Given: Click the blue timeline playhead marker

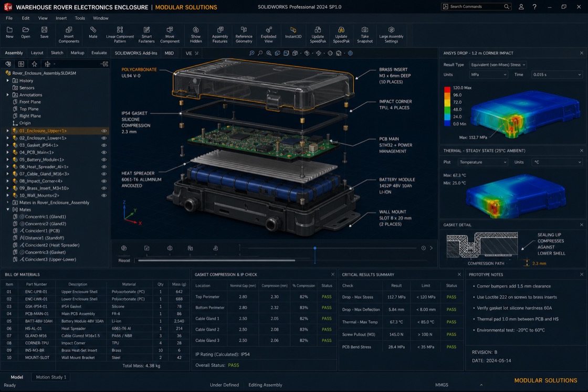Looking at the screenshot, I should pyautogui.click(x=315, y=248).
